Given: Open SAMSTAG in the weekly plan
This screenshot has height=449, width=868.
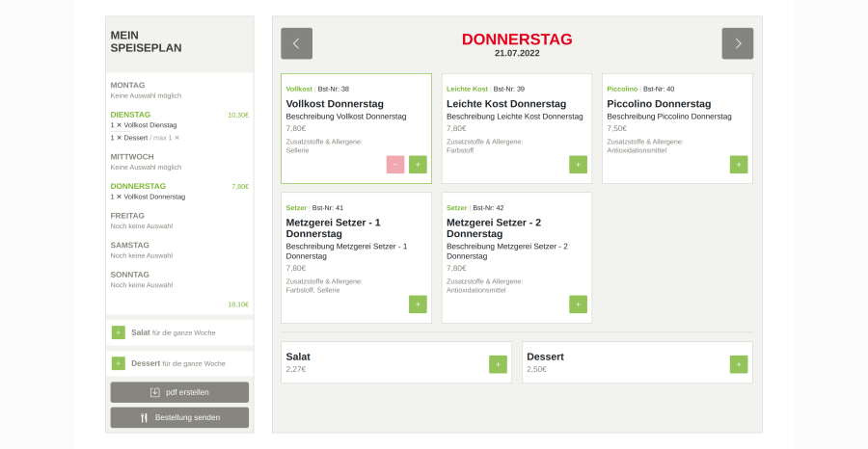Looking at the screenshot, I should [129, 245].
